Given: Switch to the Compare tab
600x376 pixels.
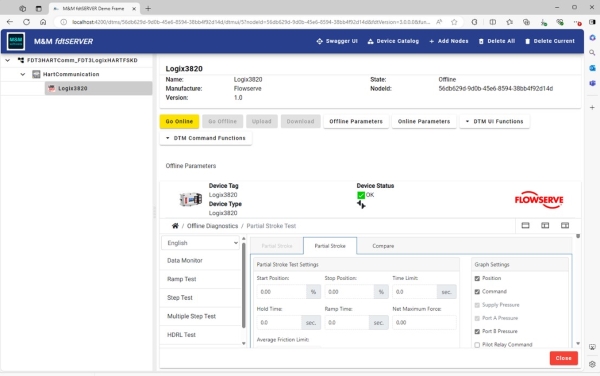Looking at the screenshot, I should click(x=383, y=246).
